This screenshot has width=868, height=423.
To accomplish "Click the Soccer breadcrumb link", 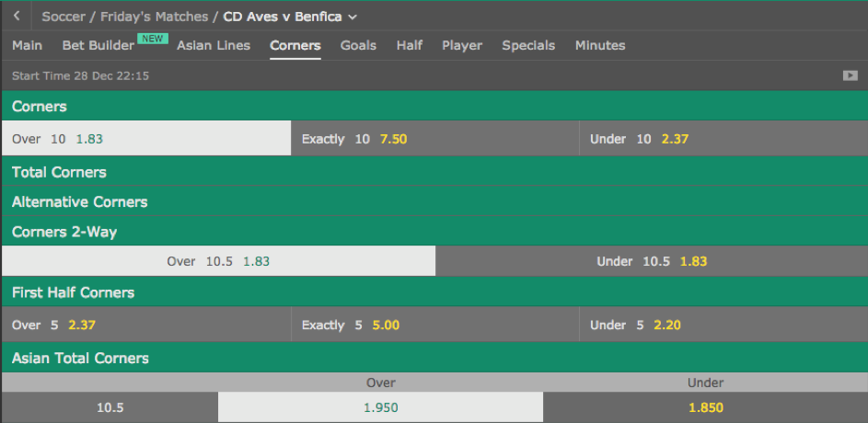I will coord(65,17).
